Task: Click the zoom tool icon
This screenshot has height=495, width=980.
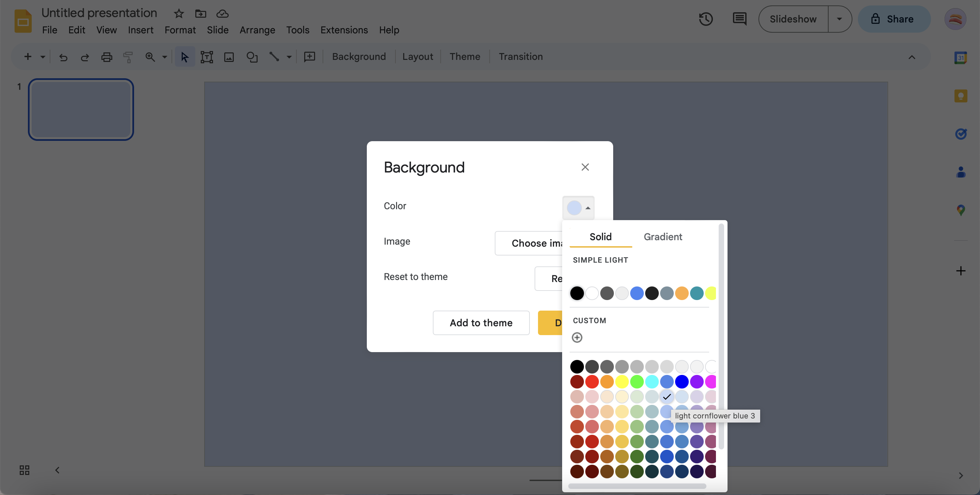Action: (x=149, y=57)
